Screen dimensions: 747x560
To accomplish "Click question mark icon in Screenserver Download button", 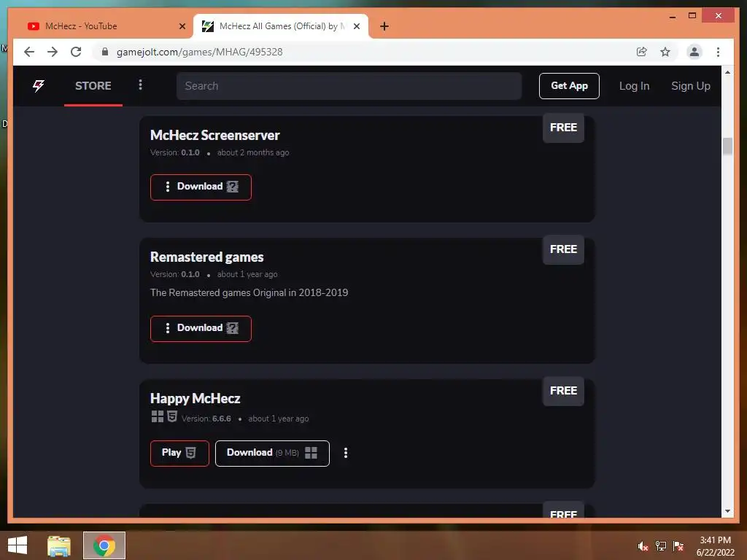I will (233, 187).
